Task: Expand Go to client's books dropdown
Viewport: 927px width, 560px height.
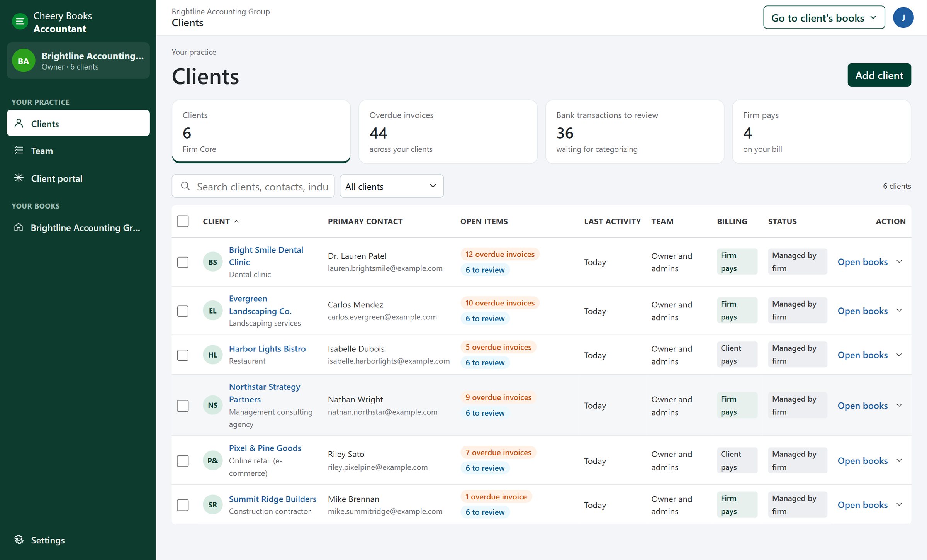Action: tap(824, 17)
